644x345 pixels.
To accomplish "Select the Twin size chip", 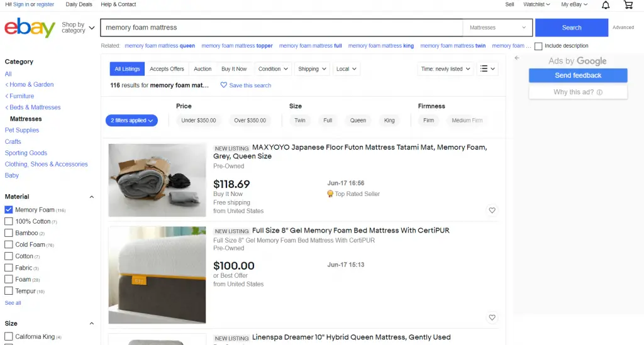I will pyautogui.click(x=300, y=120).
